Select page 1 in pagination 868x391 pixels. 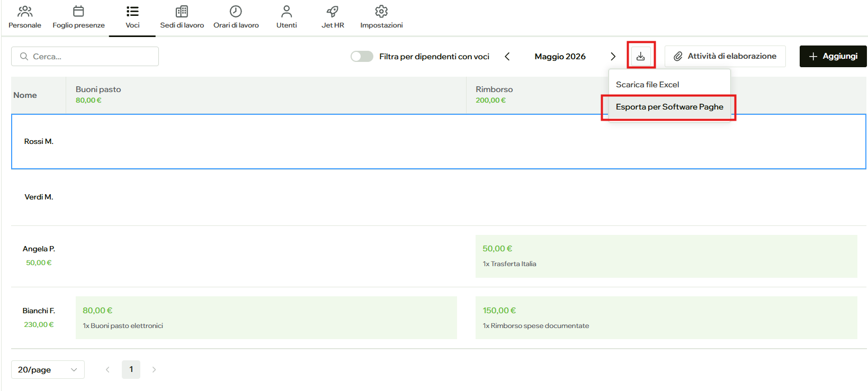coord(131,370)
